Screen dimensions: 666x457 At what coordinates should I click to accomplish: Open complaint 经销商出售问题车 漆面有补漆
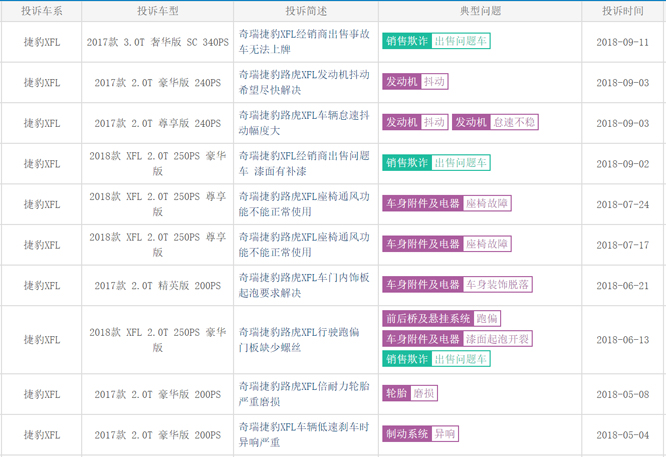click(304, 164)
